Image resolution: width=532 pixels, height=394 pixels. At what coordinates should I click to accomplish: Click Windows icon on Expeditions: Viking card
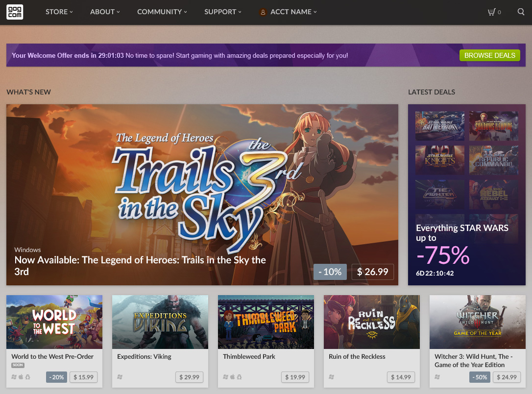pyautogui.click(x=120, y=377)
